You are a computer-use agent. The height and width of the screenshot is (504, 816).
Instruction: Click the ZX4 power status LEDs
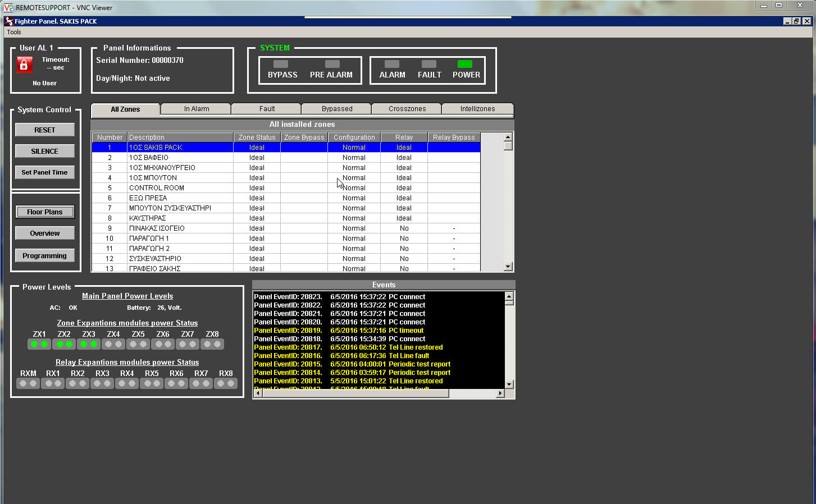pos(113,344)
